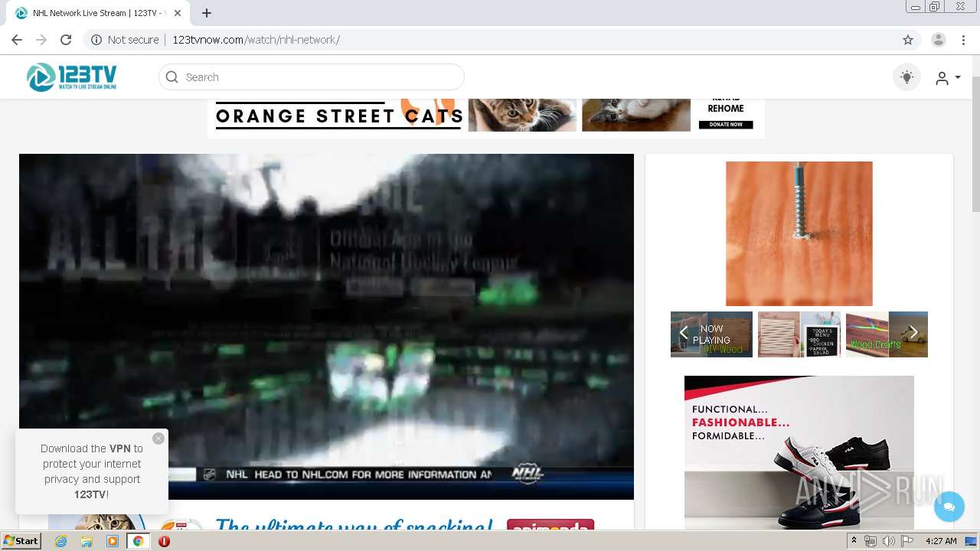View site info for Not secure

(125, 40)
